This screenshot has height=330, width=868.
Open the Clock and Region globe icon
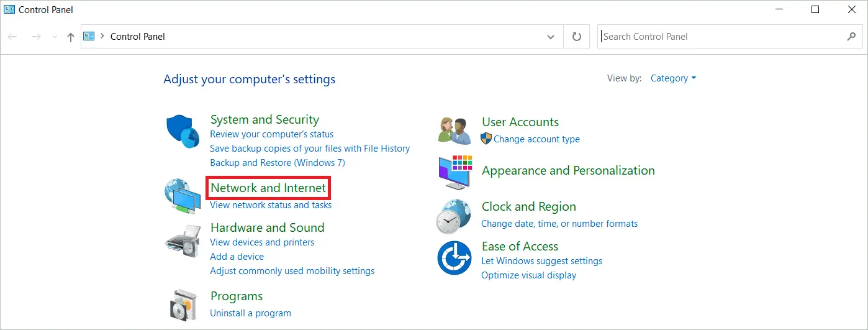pyautogui.click(x=453, y=216)
